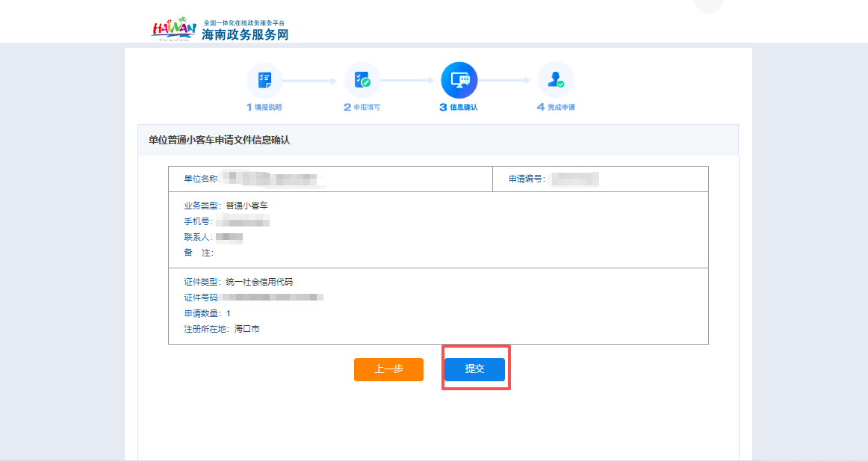Click the green checkmark inside step 2 icon

point(366,82)
